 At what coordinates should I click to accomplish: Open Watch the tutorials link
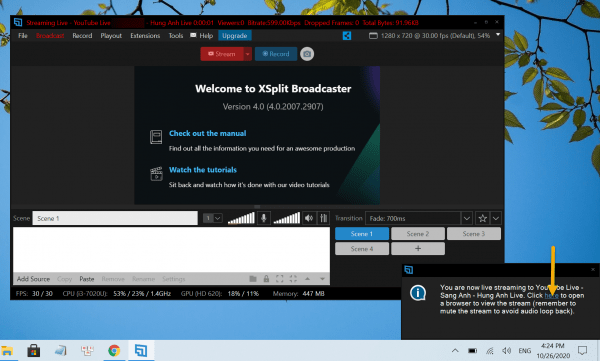pyautogui.click(x=203, y=170)
